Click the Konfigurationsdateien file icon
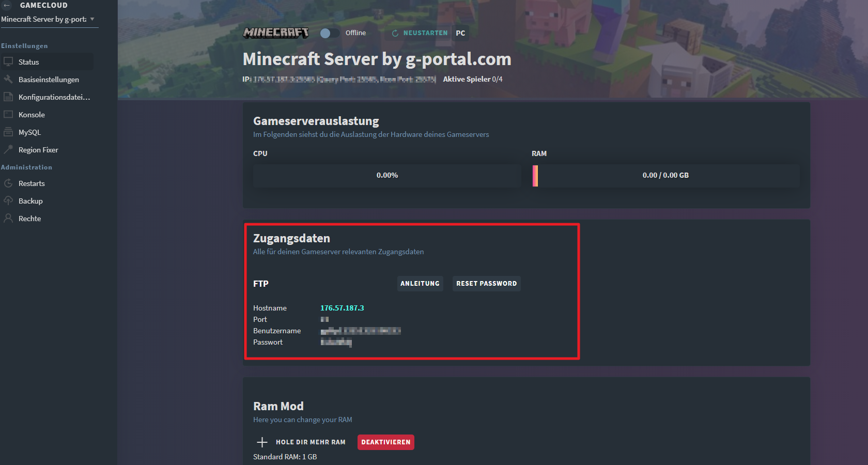The height and width of the screenshot is (465, 868). click(x=8, y=97)
